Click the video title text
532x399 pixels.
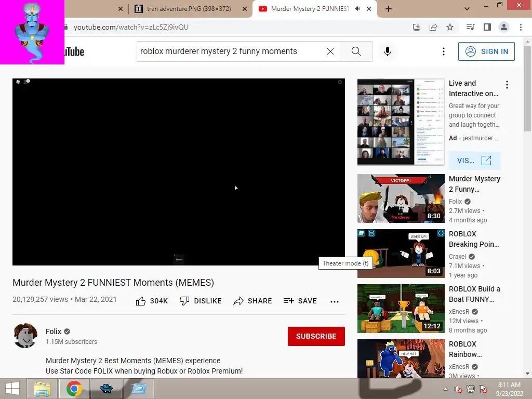point(113,283)
